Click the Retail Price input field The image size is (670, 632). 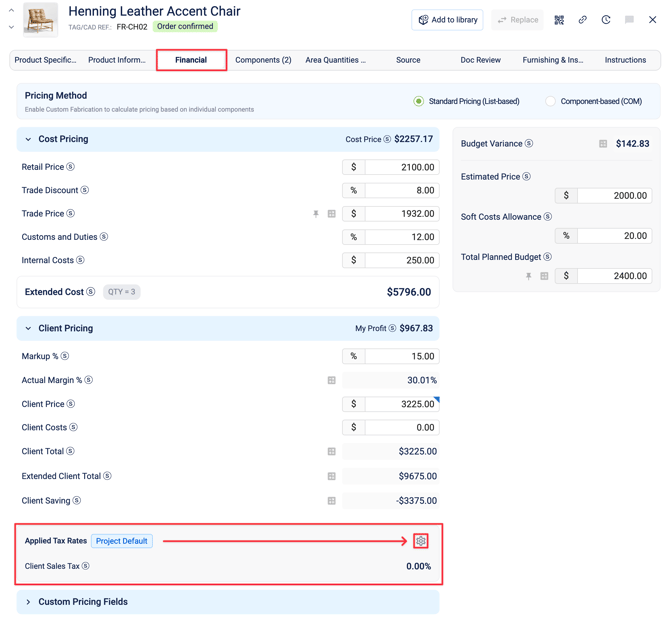point(401,167)
